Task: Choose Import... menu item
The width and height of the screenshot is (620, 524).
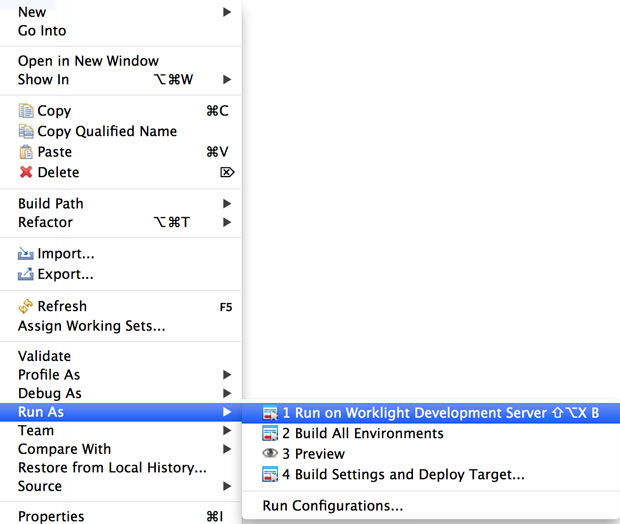Action: click(x=121, y=253)
